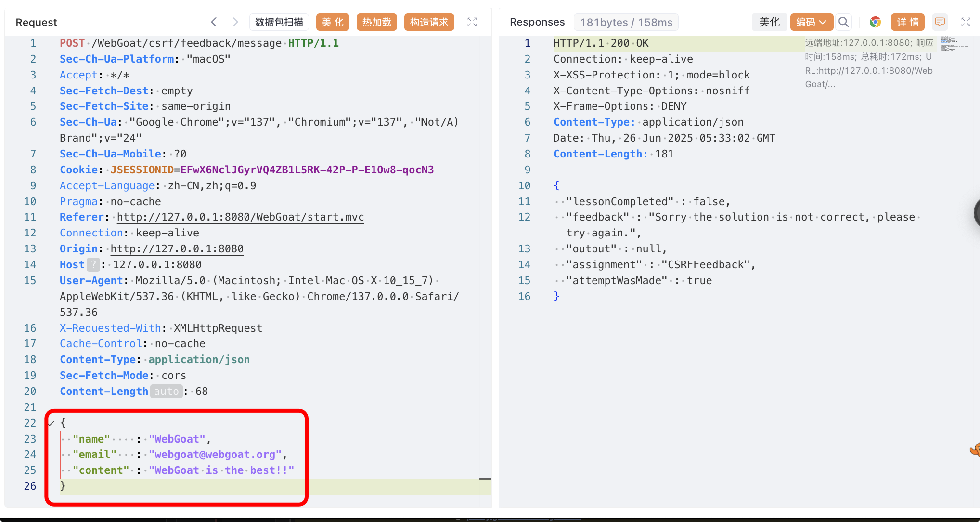Click the "CSRFFeedback" assignment value
980x522 pixels.
[706, 265]
